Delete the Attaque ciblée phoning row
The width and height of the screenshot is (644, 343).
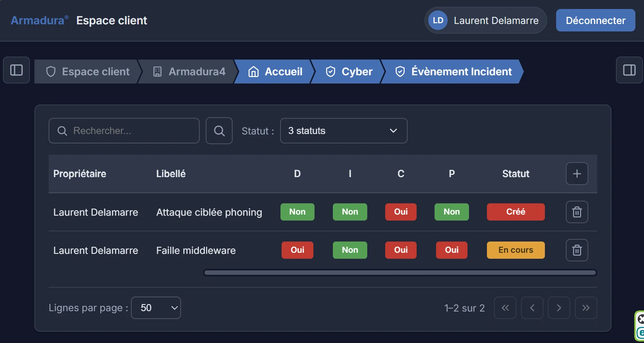click(577, 212)
